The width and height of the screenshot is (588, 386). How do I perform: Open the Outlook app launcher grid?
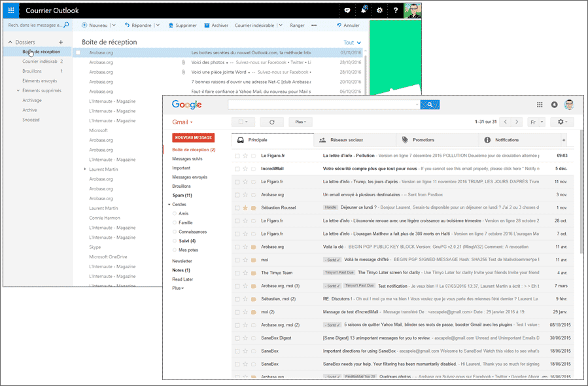11,10
